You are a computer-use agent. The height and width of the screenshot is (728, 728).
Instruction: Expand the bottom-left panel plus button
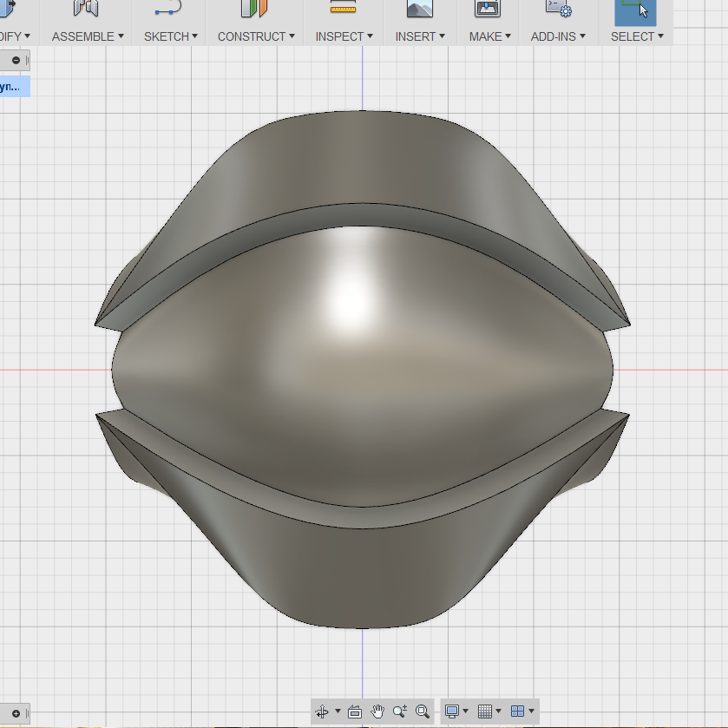(16, 713)
